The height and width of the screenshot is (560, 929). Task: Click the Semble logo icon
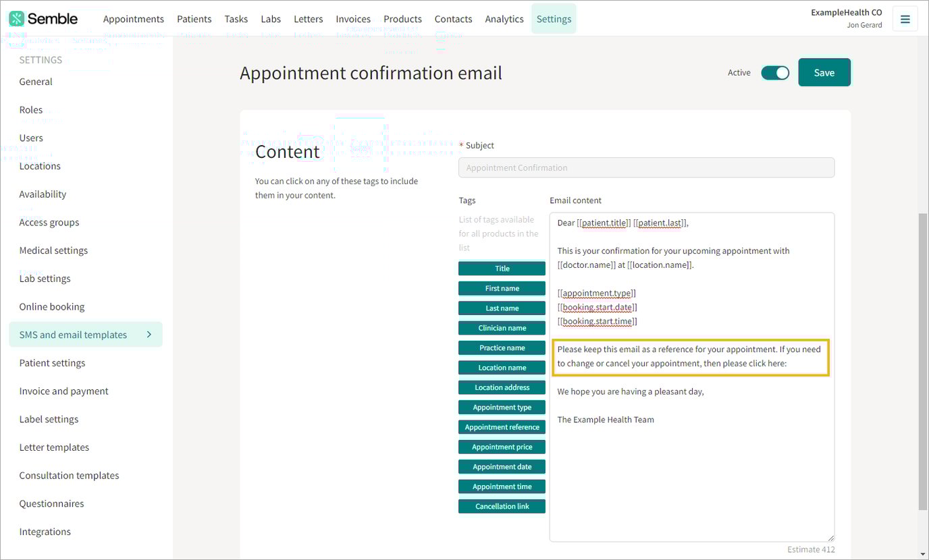[x=15, y=18]
